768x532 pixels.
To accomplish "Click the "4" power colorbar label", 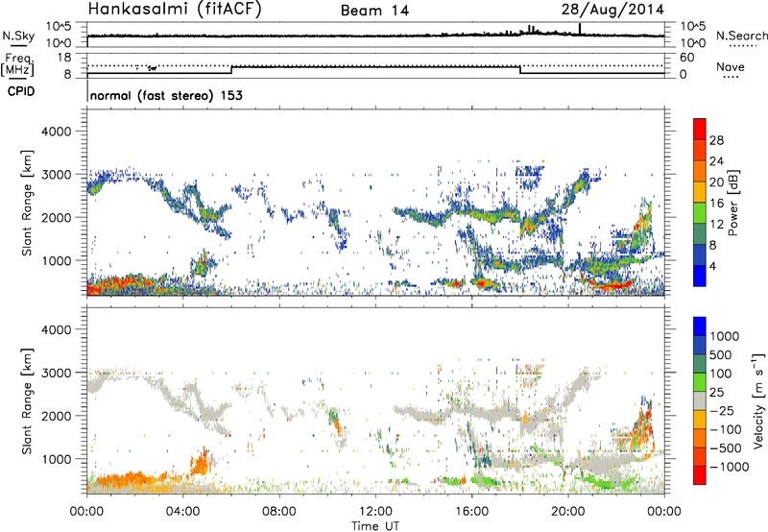I will (x=712, y=267).
